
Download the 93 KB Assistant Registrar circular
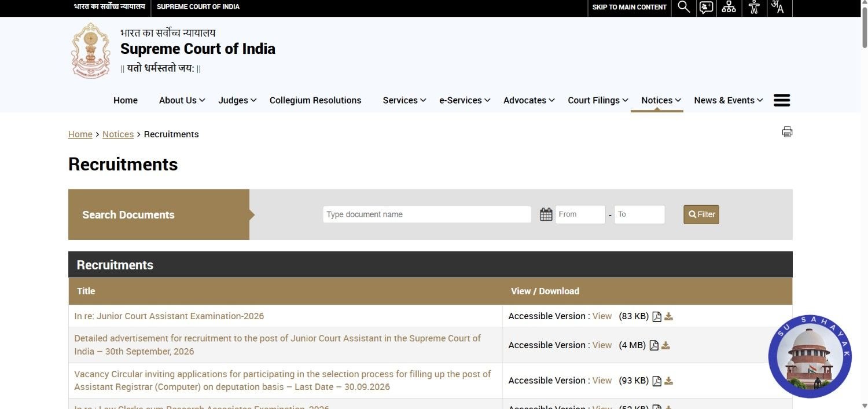coord(669,381)
